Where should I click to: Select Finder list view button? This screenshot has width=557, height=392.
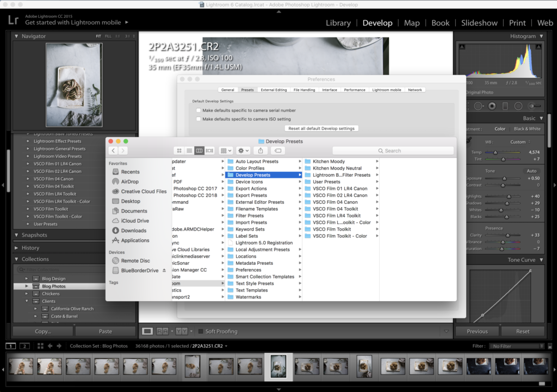pyautogui.click(x=189, y=151)
